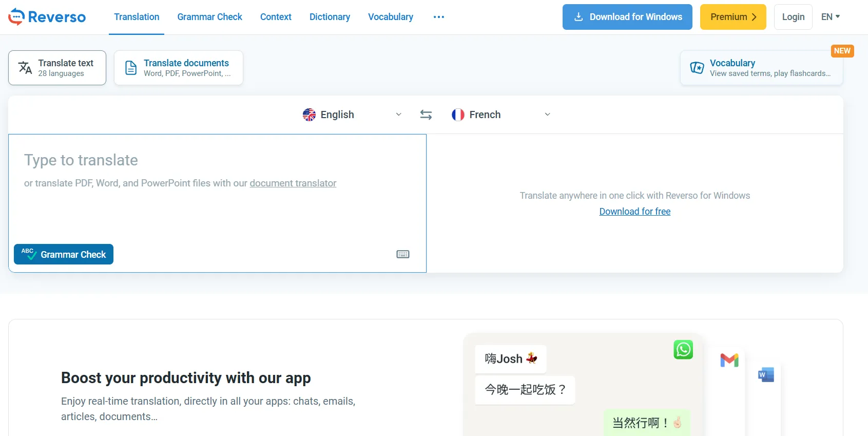This screenshot has width=868, height=436.
Task: Open the EN interface language dropdown
Action: point(831,17)
